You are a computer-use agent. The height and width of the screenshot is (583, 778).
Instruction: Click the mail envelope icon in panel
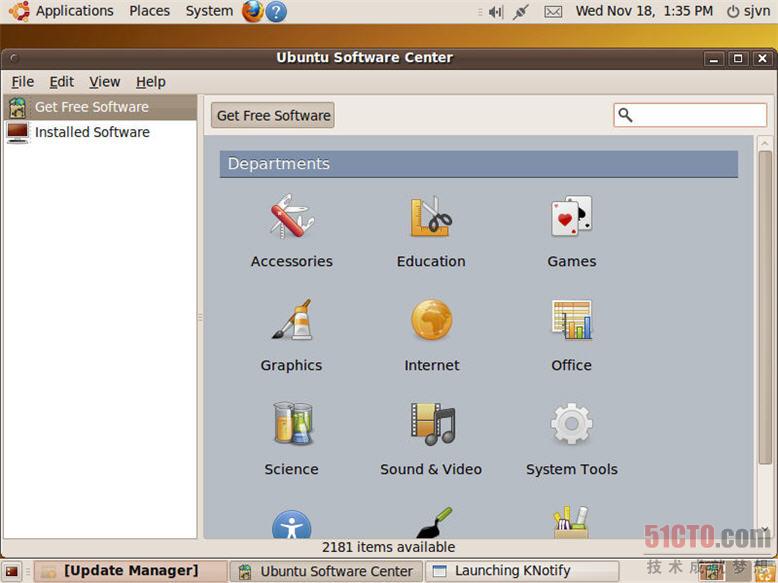tap(553, 12)
